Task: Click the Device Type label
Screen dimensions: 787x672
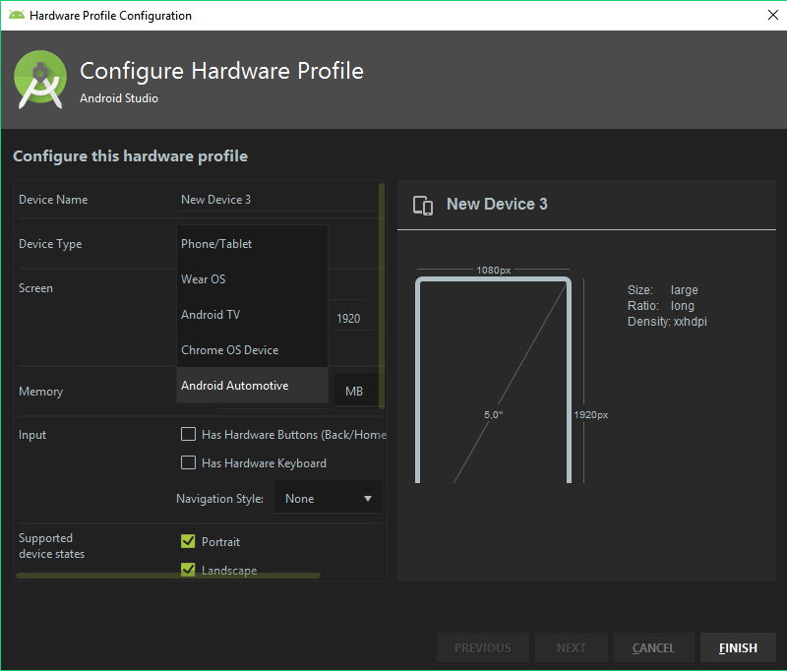Action: coord(50,244)
